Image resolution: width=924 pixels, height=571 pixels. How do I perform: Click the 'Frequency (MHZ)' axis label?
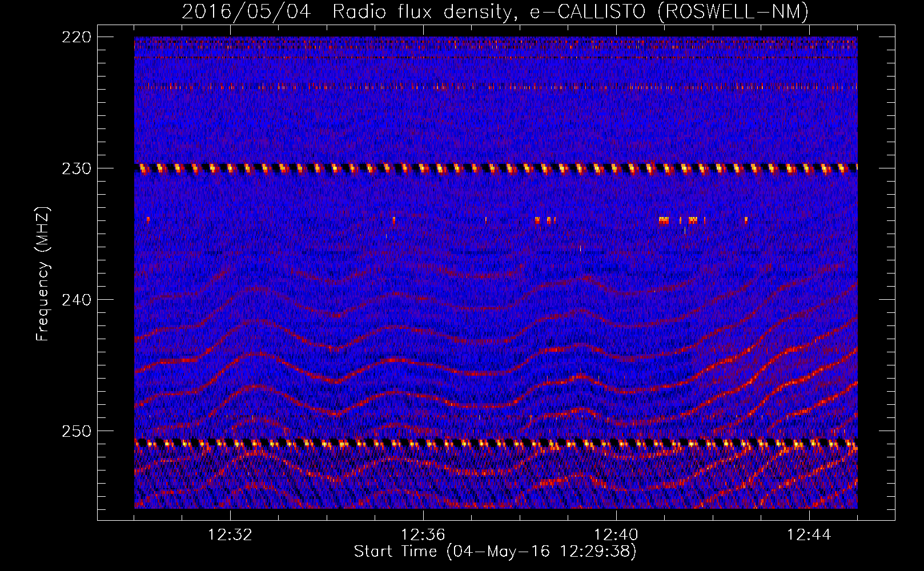[x=43, y=274]
